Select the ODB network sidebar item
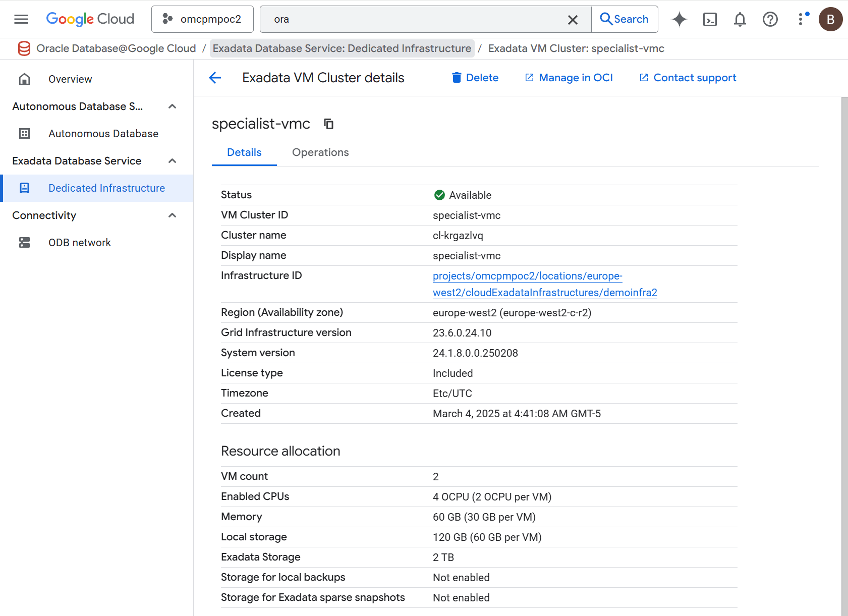 80,242
